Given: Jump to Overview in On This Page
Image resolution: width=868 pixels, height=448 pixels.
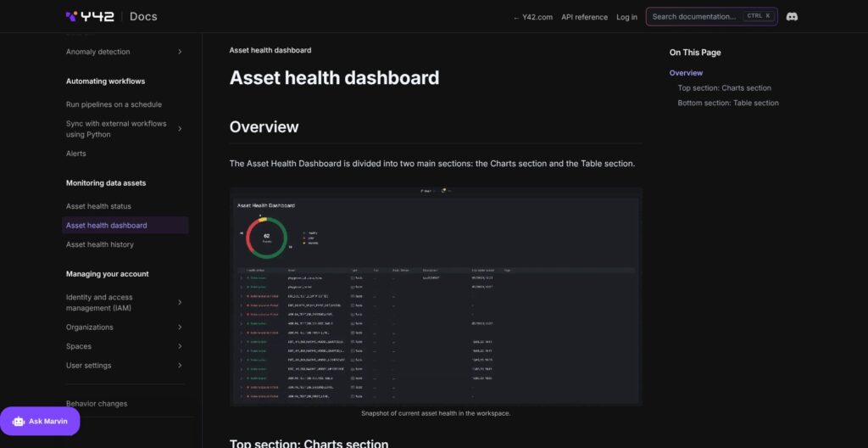Looking at the screenshot, I should (x=686, y=73).
